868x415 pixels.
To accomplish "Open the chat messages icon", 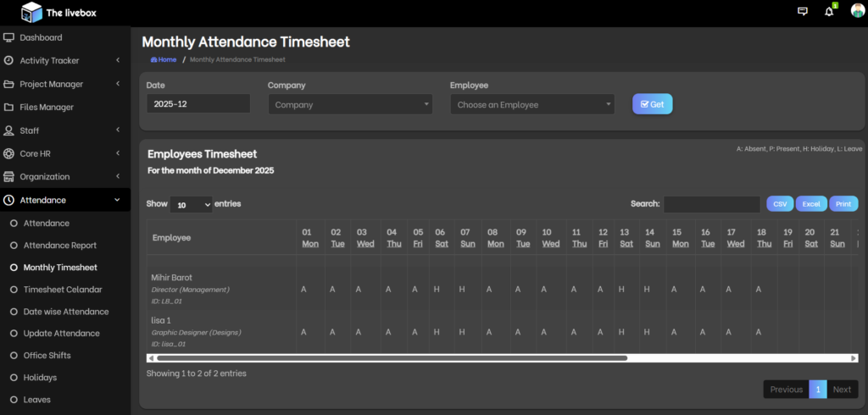I will point(803,12).
